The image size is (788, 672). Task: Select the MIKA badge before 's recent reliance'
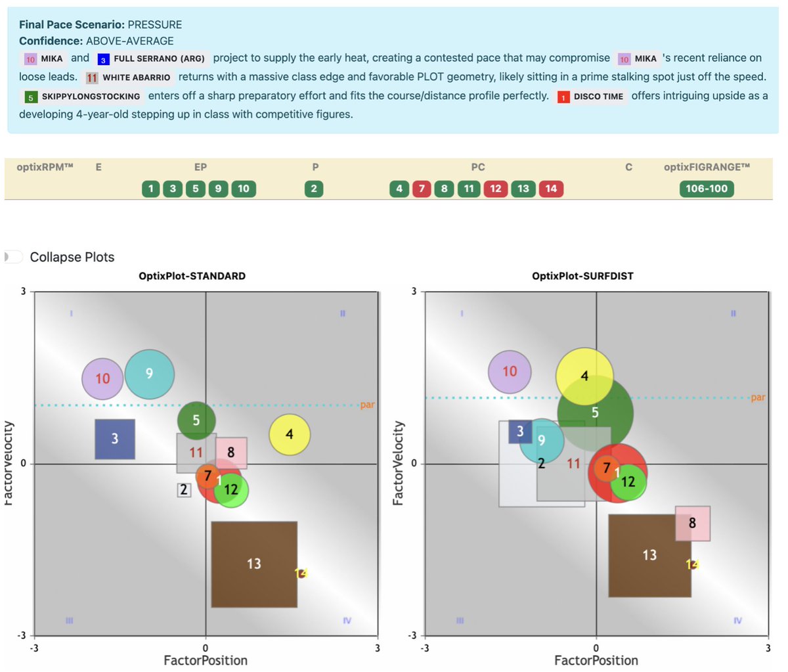(x=638, y=58)
